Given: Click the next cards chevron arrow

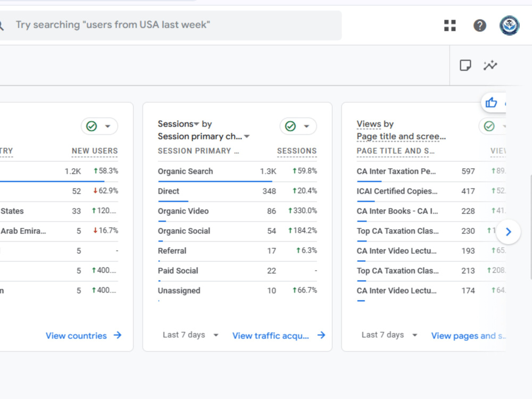Looking at the screenshot, I should point(508,232).
